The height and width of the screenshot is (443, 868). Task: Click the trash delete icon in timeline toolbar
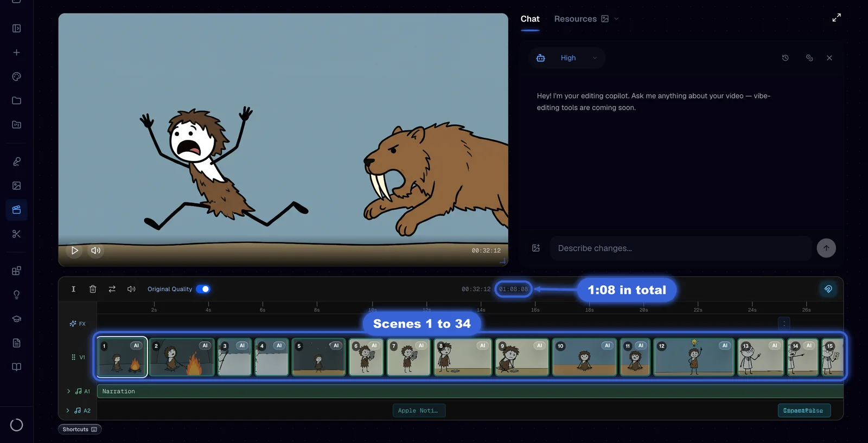(93, 289)
